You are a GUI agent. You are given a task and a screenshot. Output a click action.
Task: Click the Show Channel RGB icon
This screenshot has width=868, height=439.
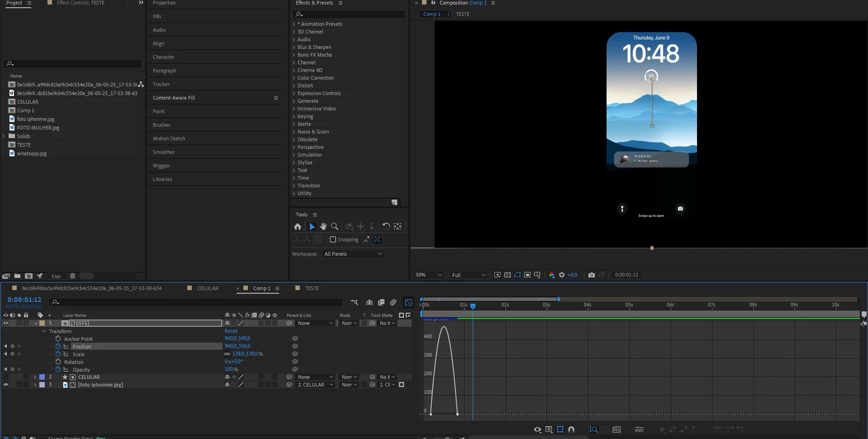(x=551, y=275)
